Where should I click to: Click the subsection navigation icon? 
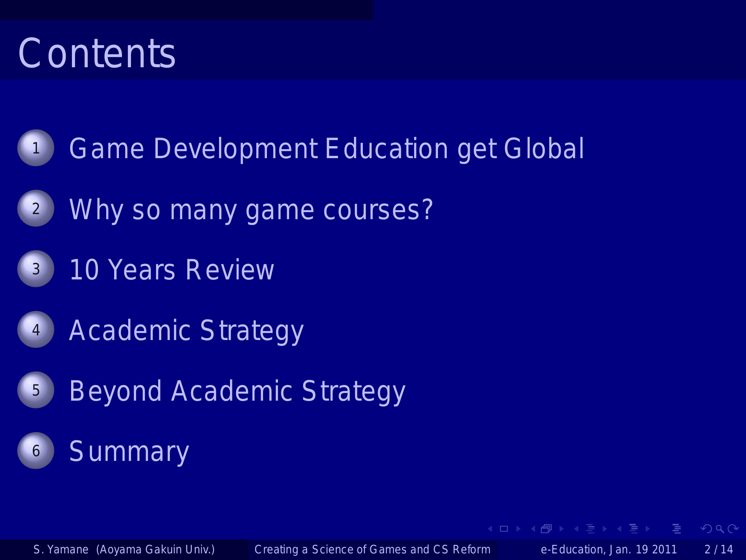click(591, 529)
